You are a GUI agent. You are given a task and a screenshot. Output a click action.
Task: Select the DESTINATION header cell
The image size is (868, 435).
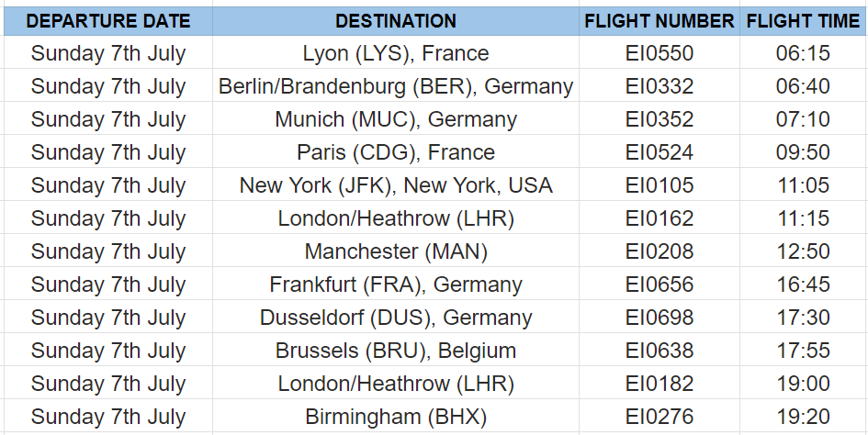coord(396,21)
